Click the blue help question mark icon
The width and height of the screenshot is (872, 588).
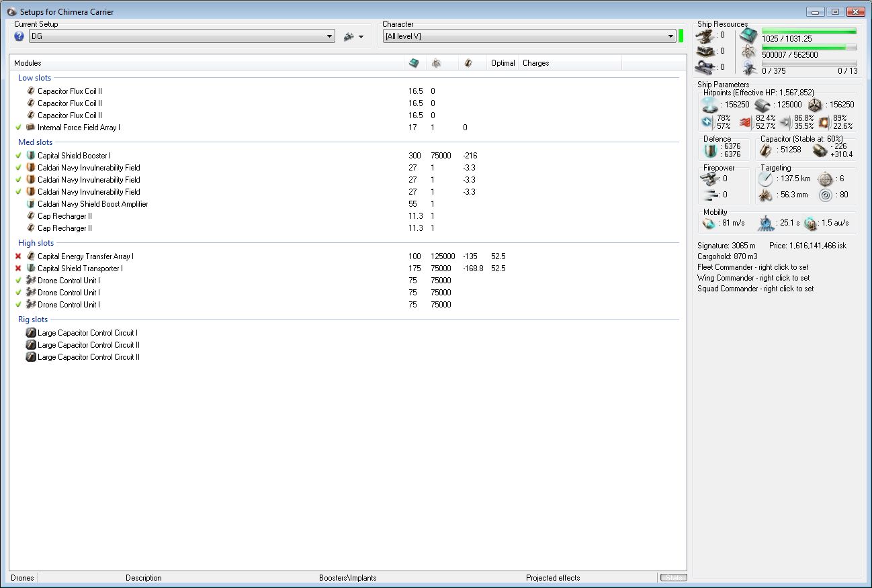click(19, 36)
